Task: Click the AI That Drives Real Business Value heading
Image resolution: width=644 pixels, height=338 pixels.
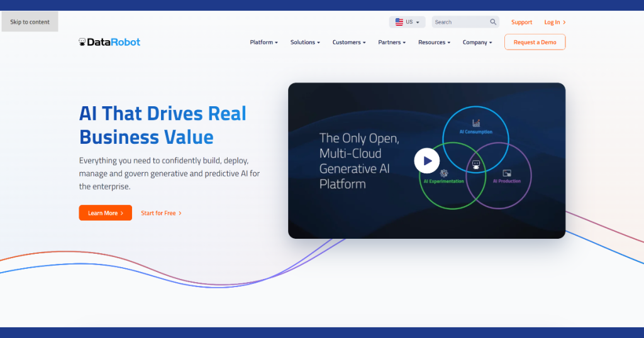Action: click(163, 125)
